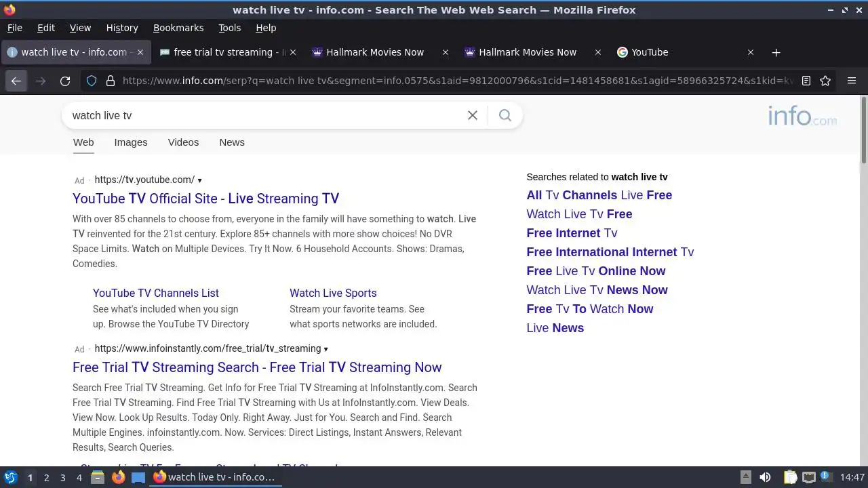Open 'Watch Live Sports' sitelink
Image resolution: width=868 pixels, height=488 pixels.
(333, 293)
